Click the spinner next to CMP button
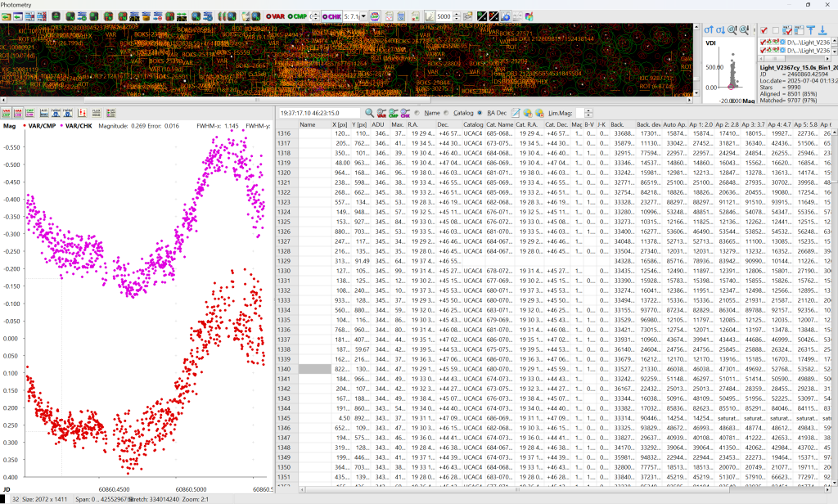The image size is (838, 504). tap(315, 16)
